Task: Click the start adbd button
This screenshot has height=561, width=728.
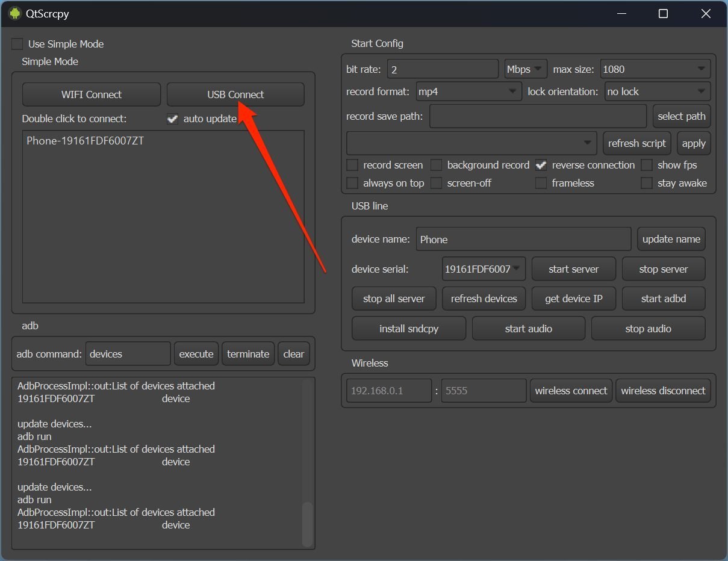Action: tap(664, 299)
